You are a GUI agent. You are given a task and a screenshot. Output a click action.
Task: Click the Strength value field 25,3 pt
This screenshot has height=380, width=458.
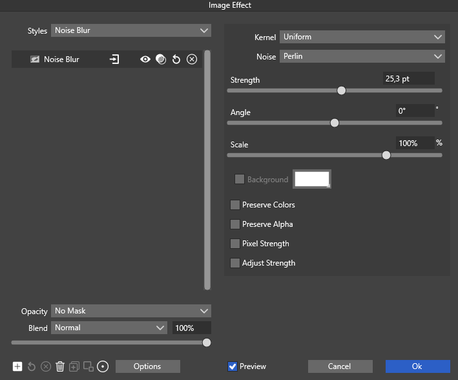(x=408, y=79)
